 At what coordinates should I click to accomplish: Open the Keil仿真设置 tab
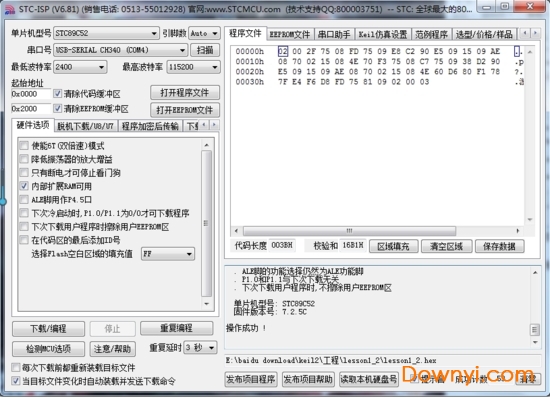tap(383, 34)
